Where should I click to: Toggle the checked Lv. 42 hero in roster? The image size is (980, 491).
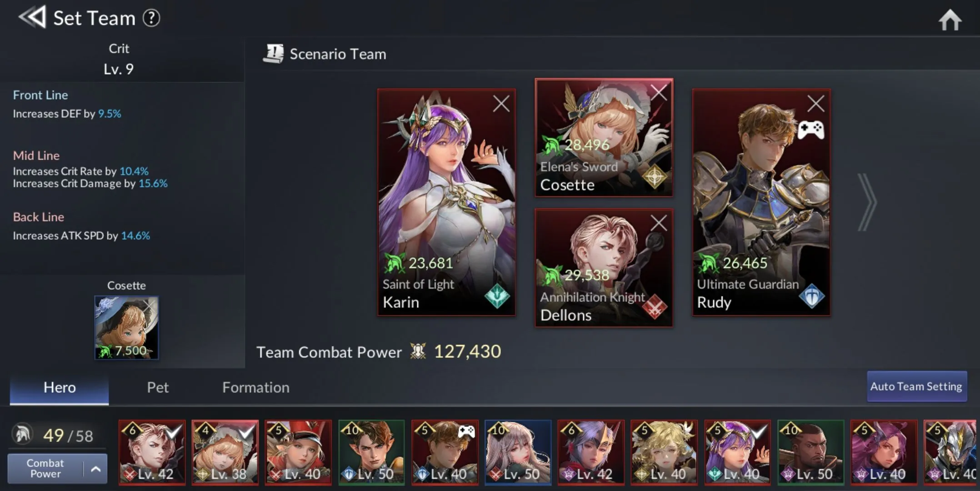coord(152,451)
